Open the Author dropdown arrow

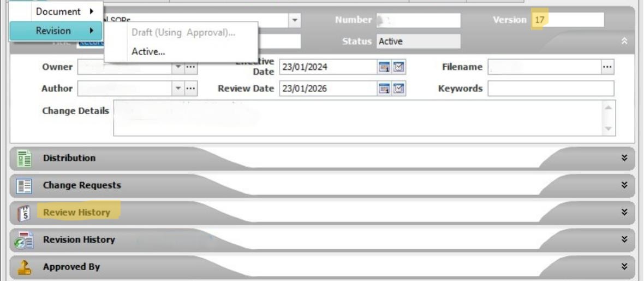(177, 88)
